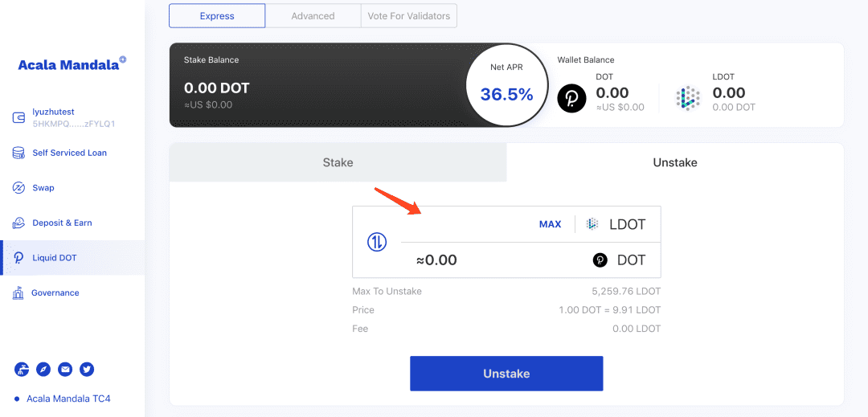
Task: Click the Deposit & Earn hand icon
Action: tap(18, 223)
